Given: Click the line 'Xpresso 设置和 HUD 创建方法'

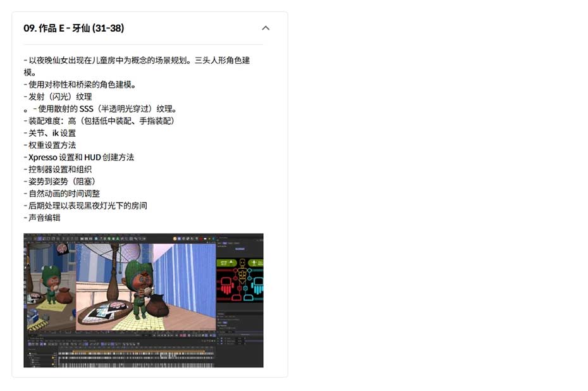Looking at the screenshot, I should pos(82,158).
